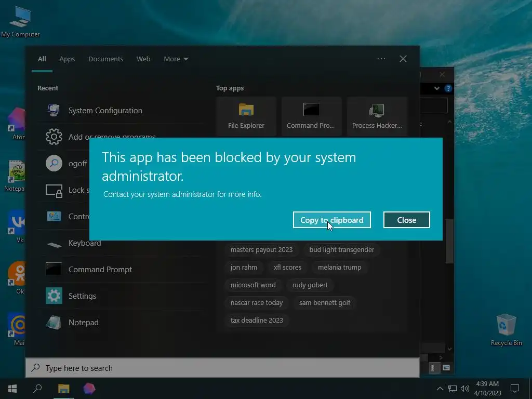Image resolution: width=532 pixels, height=399 pixels.
Task: Open My Computer desktop icon
Action: [x=20, y=21]
